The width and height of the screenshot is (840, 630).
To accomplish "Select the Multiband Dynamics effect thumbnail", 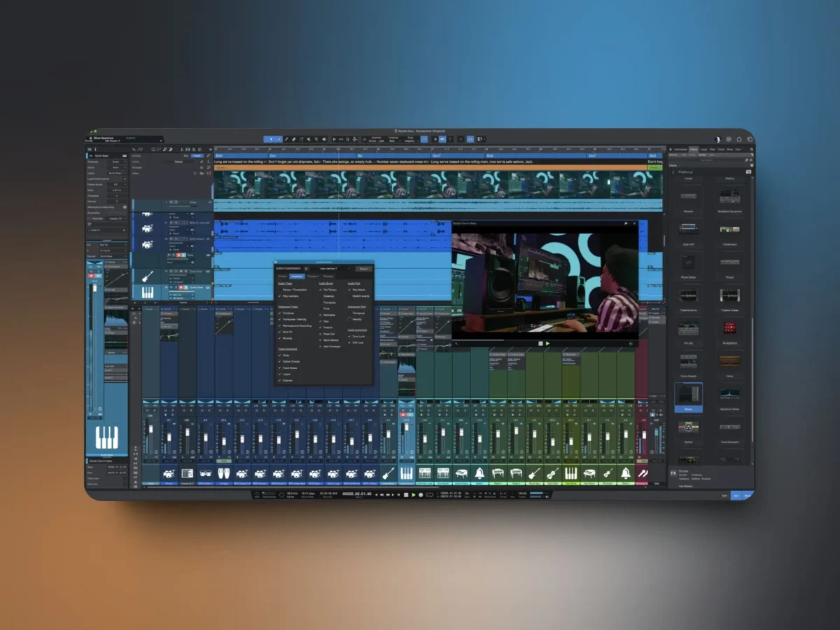I will 730,196.
